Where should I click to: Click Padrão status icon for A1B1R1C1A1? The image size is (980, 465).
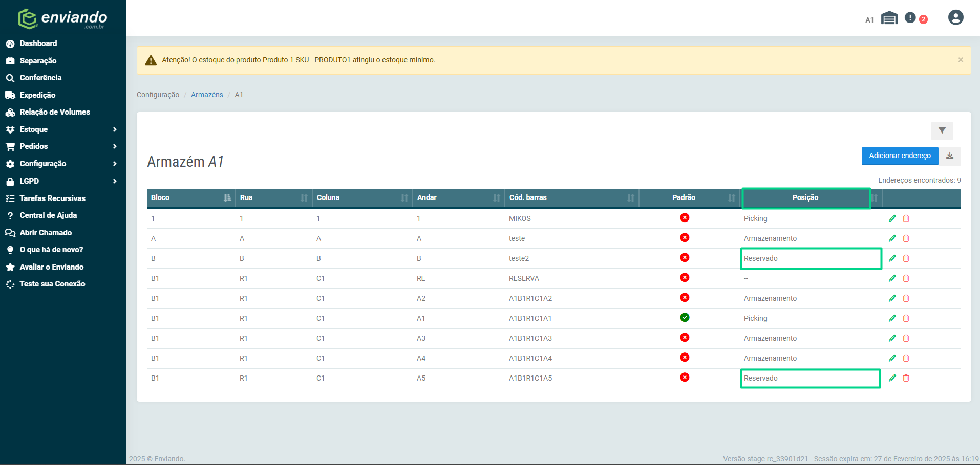click(685, 317)
